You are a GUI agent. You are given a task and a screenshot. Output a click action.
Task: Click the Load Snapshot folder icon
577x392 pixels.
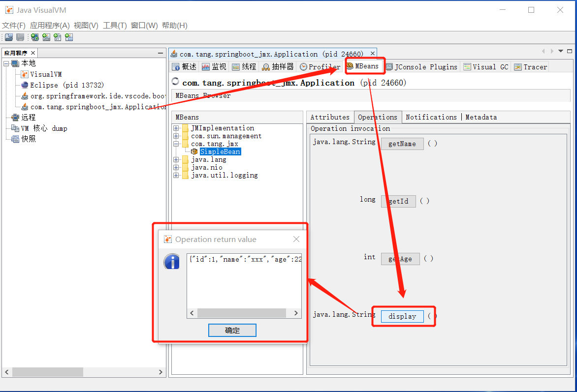pos(8,37)
